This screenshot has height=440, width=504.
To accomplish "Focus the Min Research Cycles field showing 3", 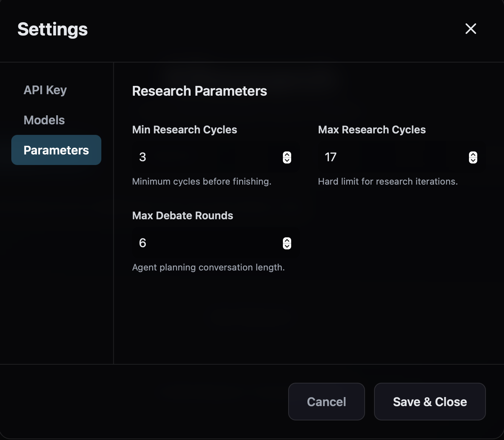I will click(216, 157).
